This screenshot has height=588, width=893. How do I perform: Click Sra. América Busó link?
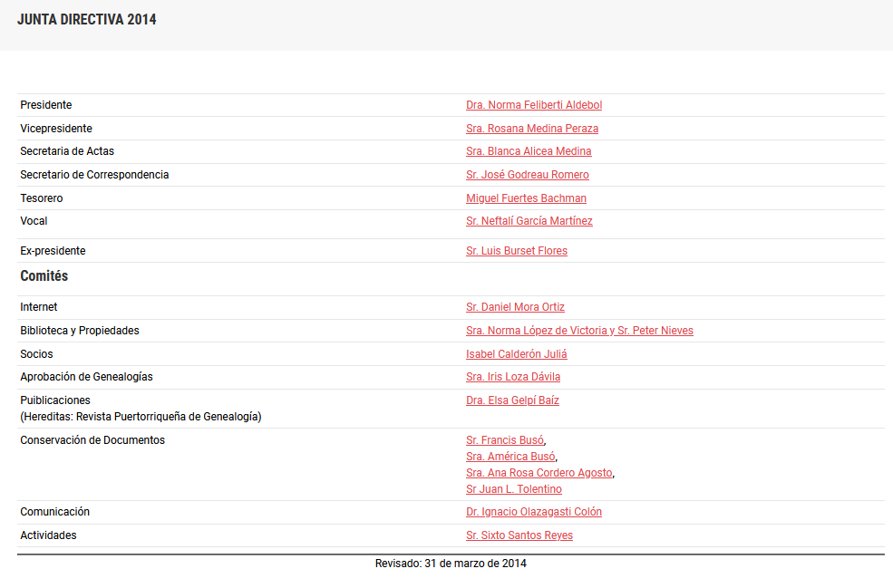tap(510, 457)
